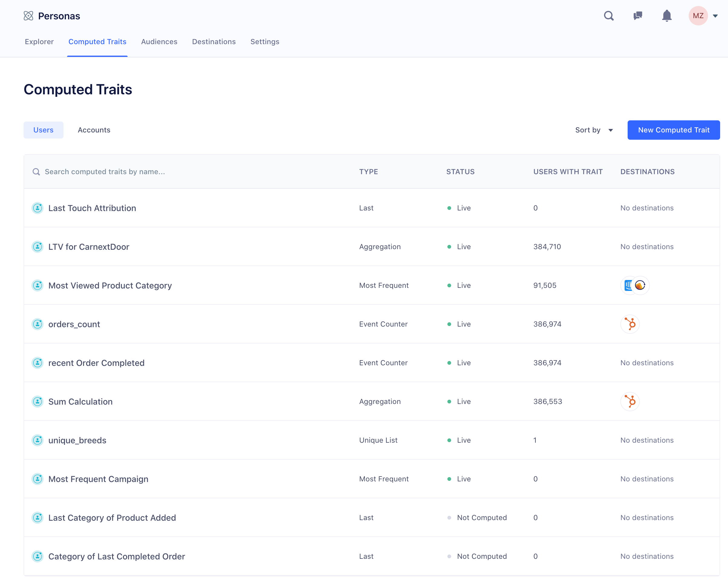Open account menu arrow next to MZ
Viewport: 728px width, 583px height.
[x=715, y=16]
